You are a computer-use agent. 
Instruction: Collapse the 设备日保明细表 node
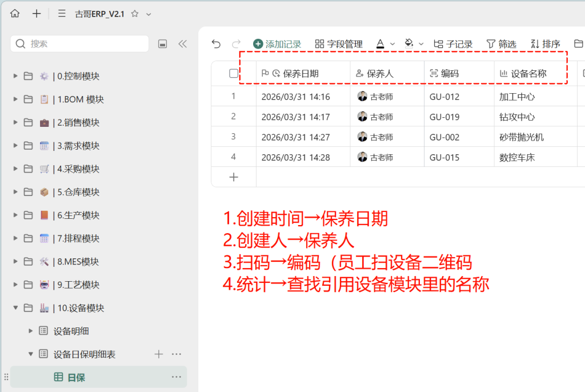click(x=31, y=354)
